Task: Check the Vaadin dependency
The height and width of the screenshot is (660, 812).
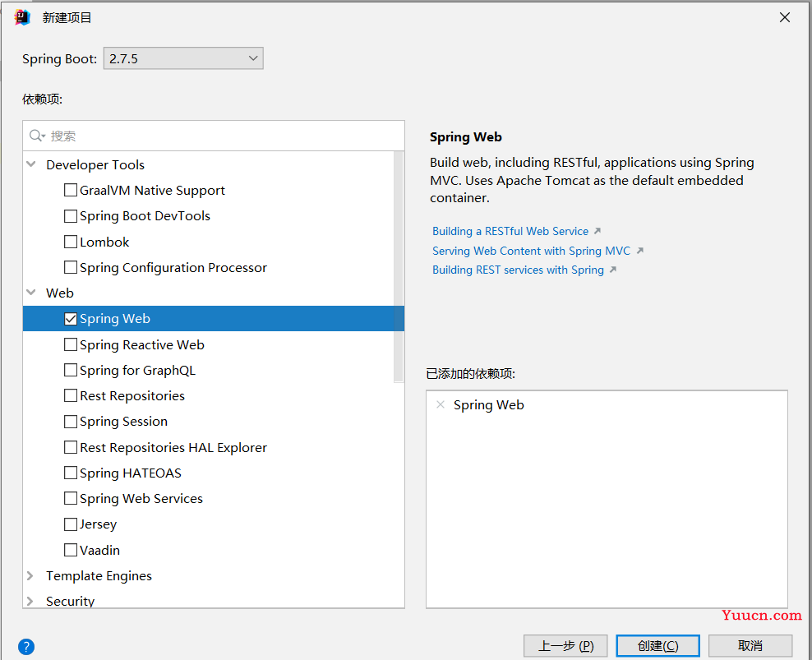Action: pos(71,550)
